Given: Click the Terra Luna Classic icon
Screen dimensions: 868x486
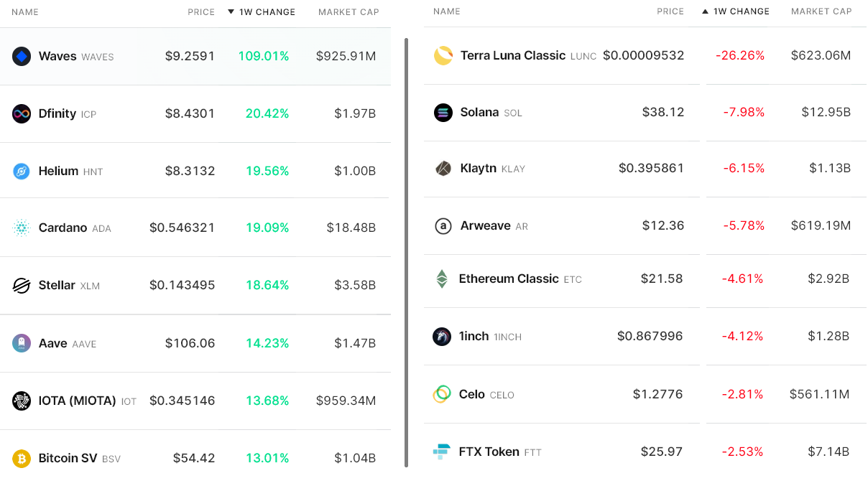Looking at the screenshot, I should 443,55.
